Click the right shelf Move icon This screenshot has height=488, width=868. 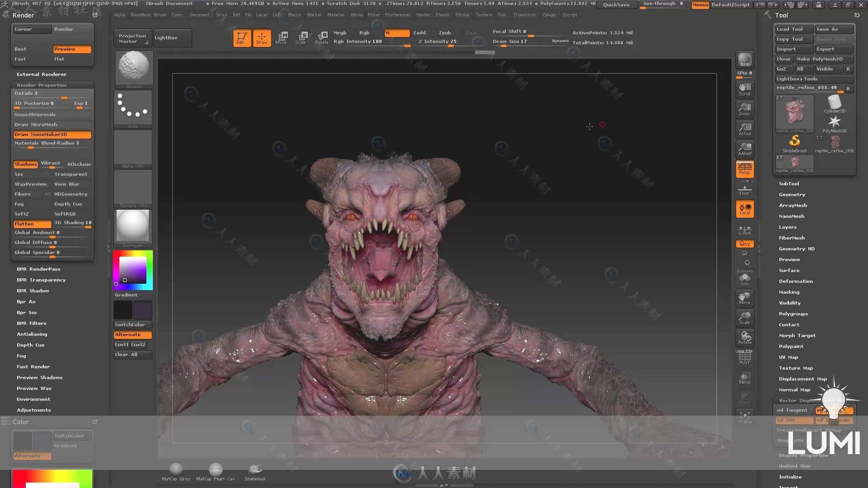(745, 298)
